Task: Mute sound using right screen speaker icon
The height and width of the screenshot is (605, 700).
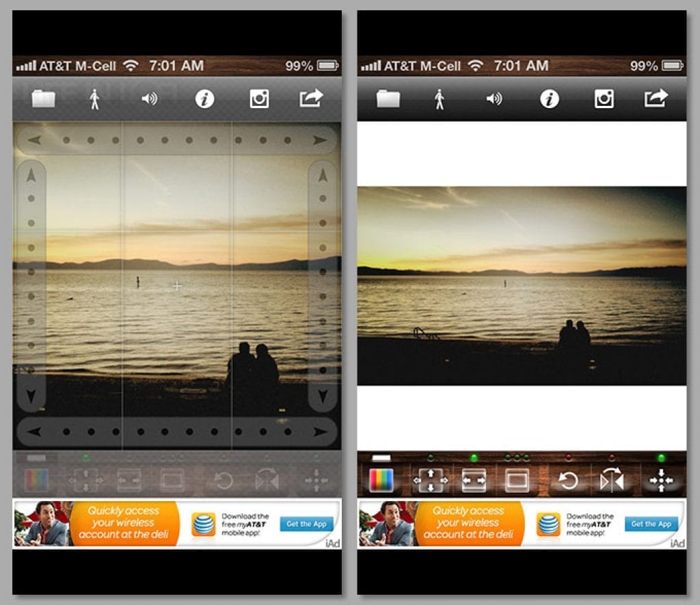Action: [494, 98]
